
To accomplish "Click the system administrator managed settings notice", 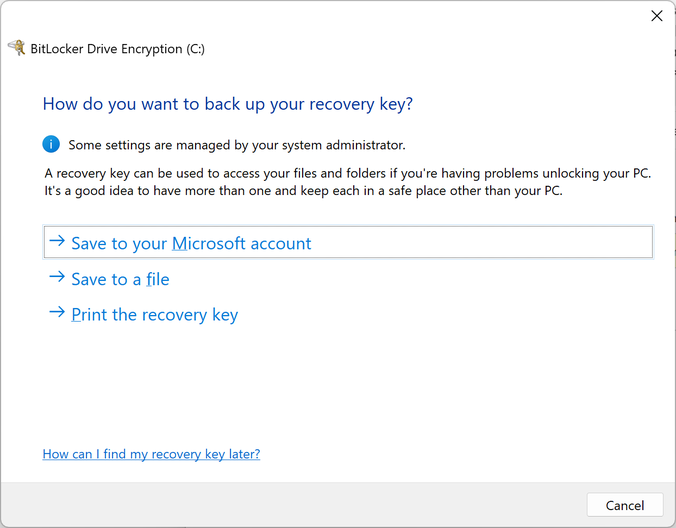I will pyautogui.click(x=237, y=145).
